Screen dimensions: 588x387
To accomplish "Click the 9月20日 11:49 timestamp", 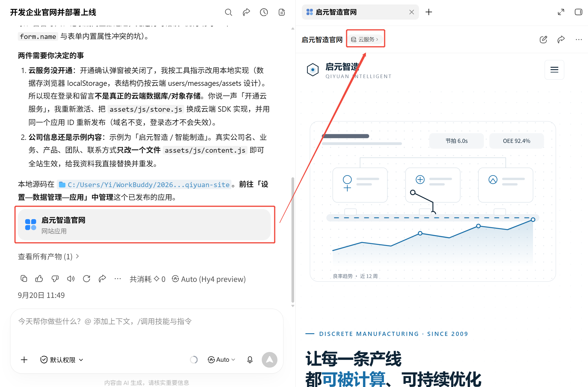I will point(41,295).
